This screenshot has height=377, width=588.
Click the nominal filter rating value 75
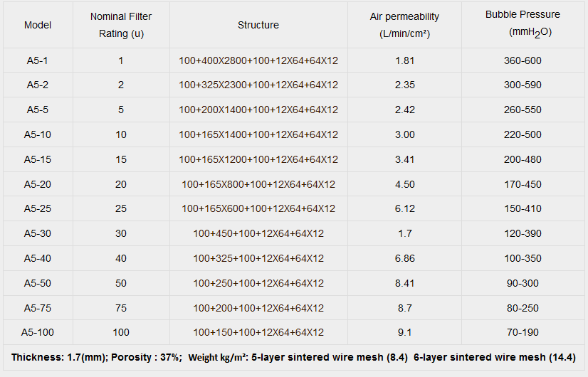[x=121, y=308]
